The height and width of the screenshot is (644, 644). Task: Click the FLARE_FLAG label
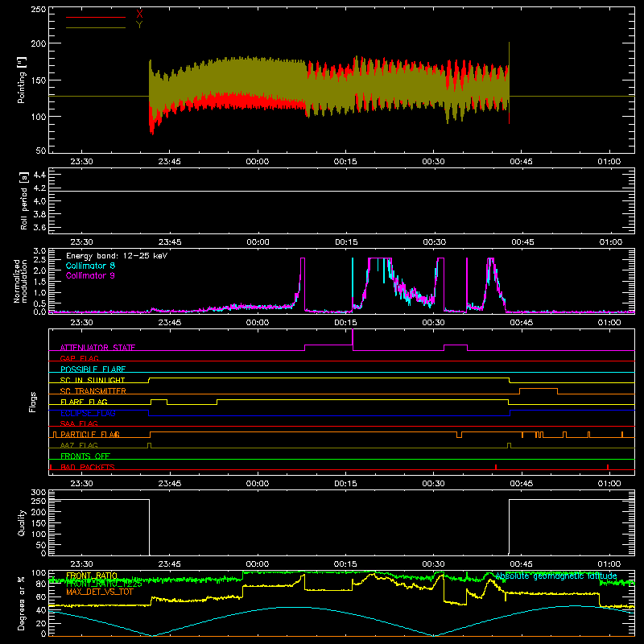point(84,402)
